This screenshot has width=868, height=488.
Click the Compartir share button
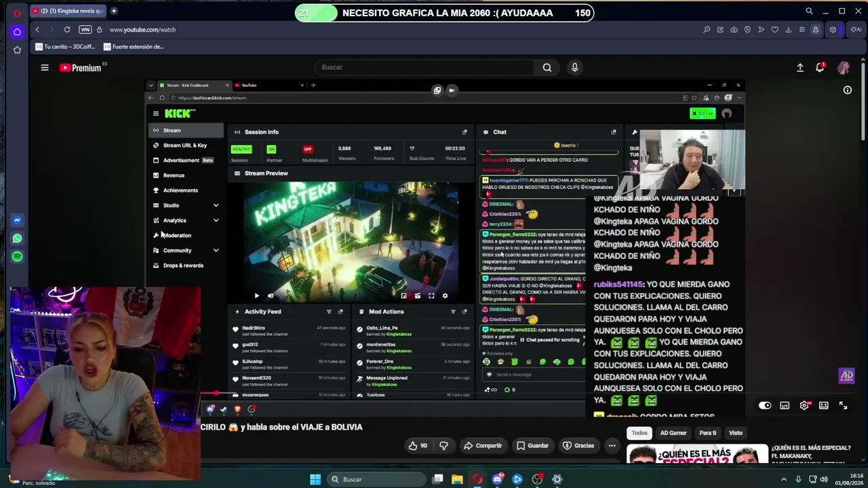[483, 445]
